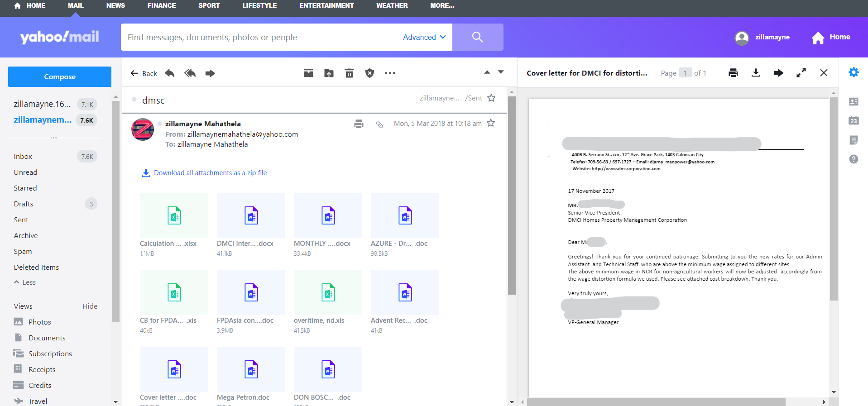
Task: Collapse the folder list with Less
Action: tap(25, 282)
